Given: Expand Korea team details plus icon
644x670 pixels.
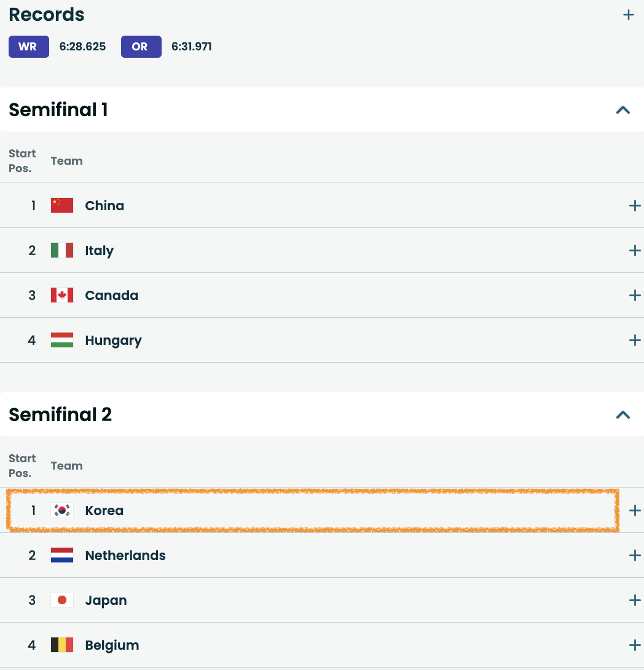Looking at the screenshot, I should click(x=635, y=511).
